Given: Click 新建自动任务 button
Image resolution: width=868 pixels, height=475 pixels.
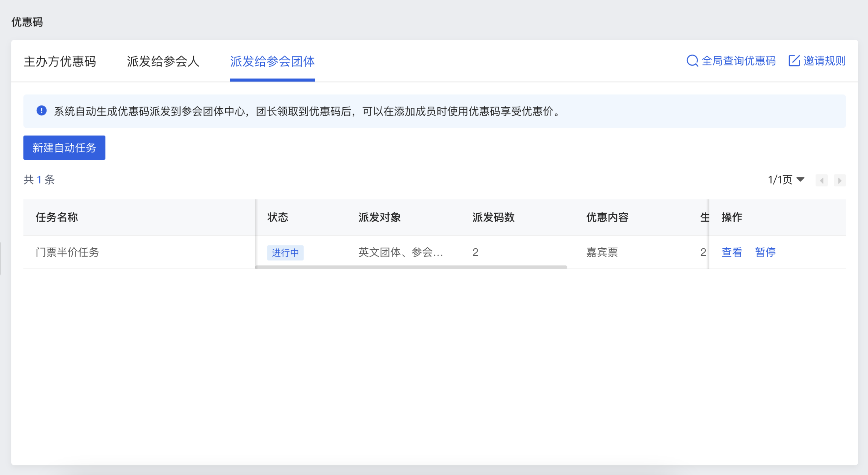Looking at the screenshot, I should pyautogui.click(x=64, y=148).
